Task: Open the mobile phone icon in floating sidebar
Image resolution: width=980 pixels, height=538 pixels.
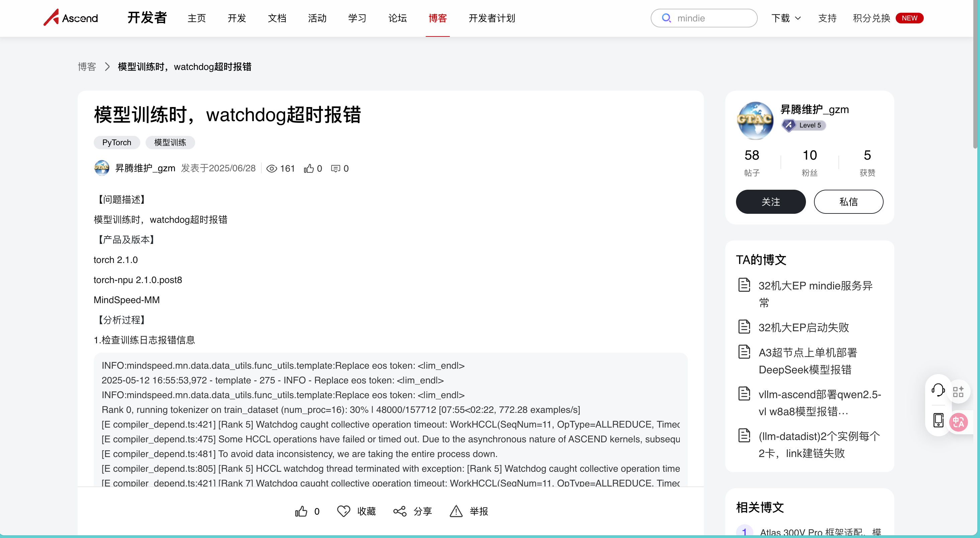Action: pyautogui.click(x=938, y=420)
